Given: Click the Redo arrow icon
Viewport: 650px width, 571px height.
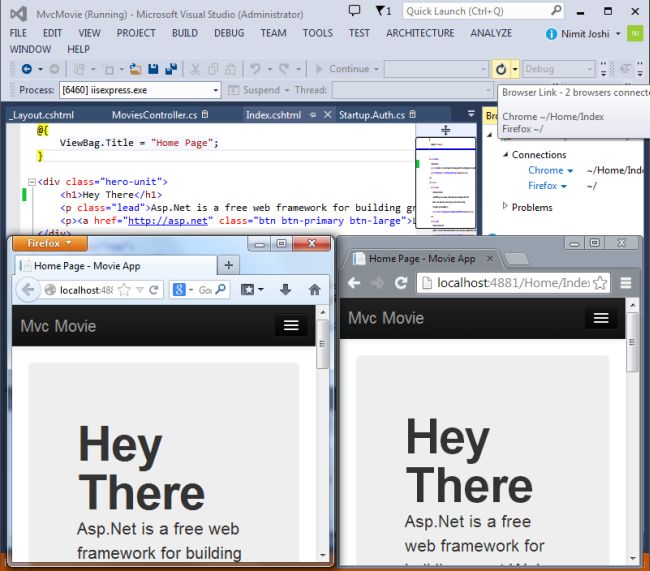Looking at the screenshot, I should point(284,69).
